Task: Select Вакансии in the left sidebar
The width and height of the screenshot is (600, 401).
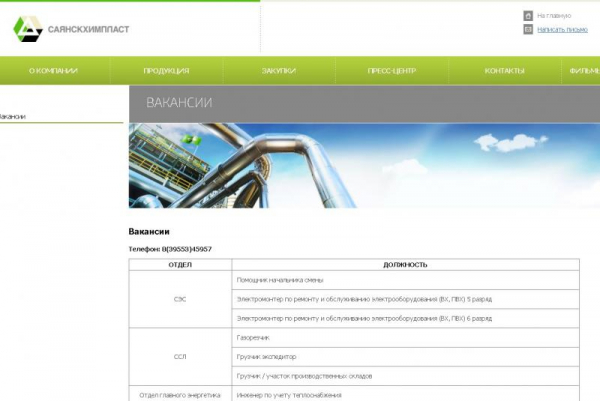Action: 12,117
